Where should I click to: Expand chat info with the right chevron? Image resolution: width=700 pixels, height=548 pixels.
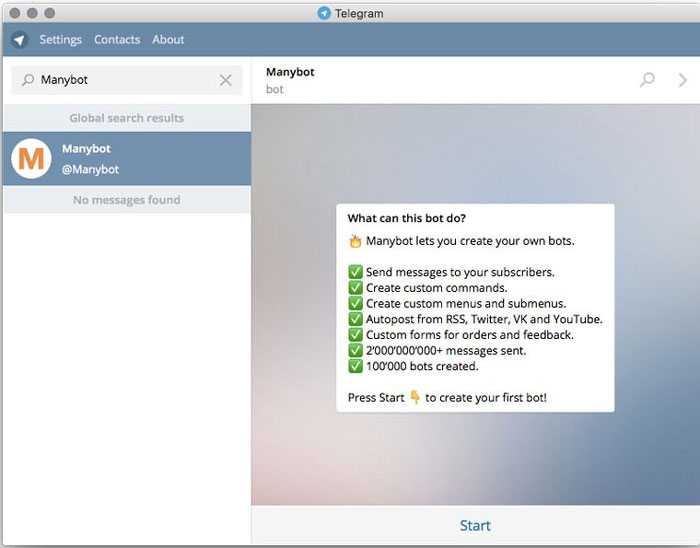682,80
